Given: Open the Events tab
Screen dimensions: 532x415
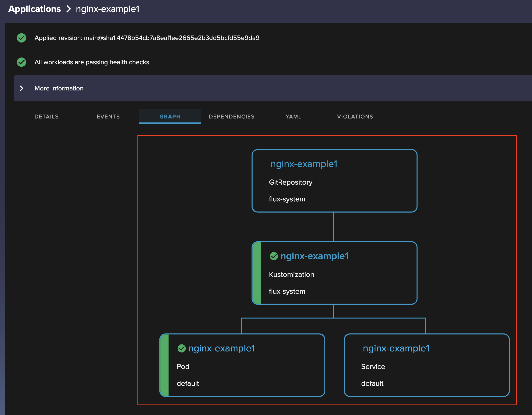Looking at the screenshot, I should (108, 117).
